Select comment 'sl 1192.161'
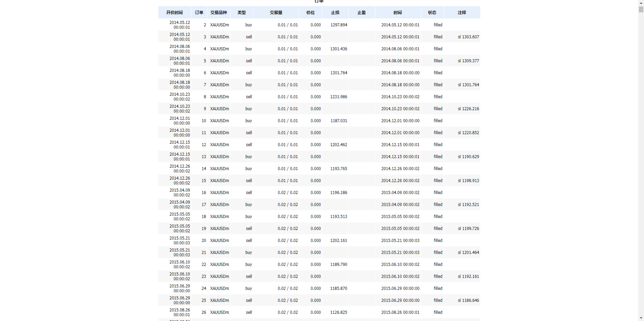 pyautogui.click(x=469, y=277)
